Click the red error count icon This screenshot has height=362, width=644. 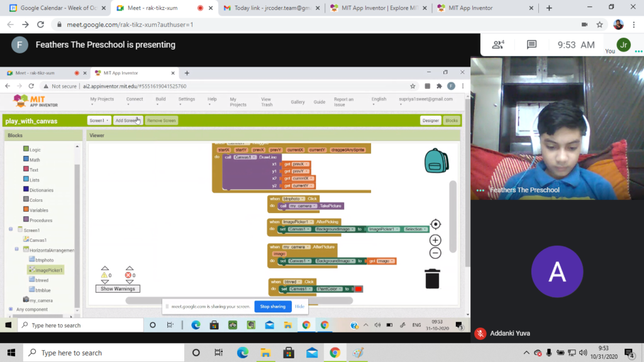pyautogui.click(x=128, y=275)
